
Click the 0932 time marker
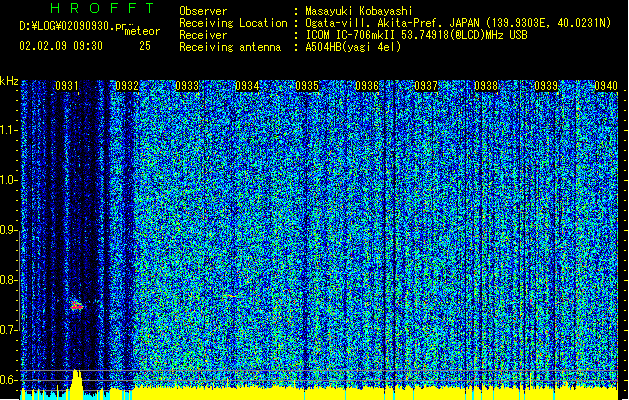(127, 86)
